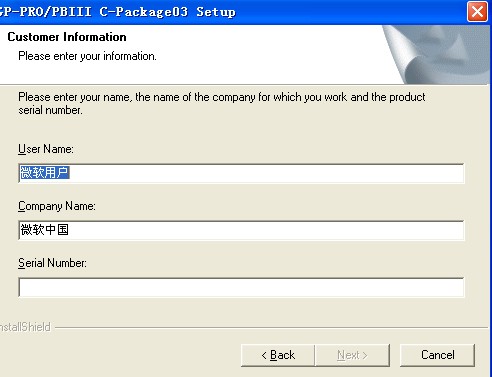Image resolution: width=492 pixels, height=377 pixels.
Task: Click the InstallShield branding text
Action: [x=25, y=327]
